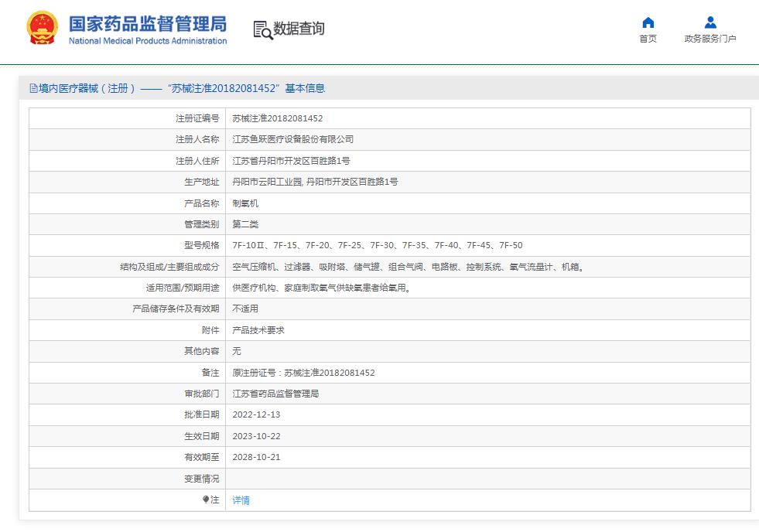The height and width of the screenshot is (532, 759).
Task: Click the National Medical Products Administration subtitle
Action: pos(148,41)
